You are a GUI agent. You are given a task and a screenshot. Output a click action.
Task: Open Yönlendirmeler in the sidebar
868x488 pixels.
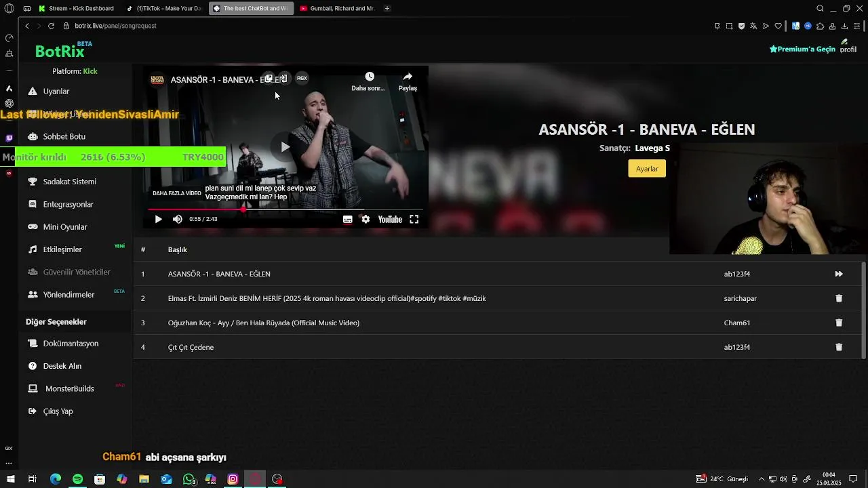click(68, 295)
